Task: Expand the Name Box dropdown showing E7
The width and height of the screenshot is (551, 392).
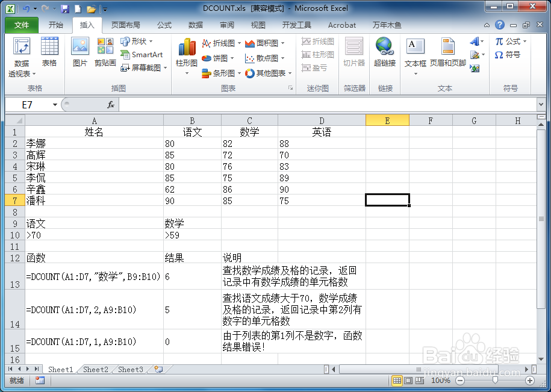Action: [x=54, y=104]
